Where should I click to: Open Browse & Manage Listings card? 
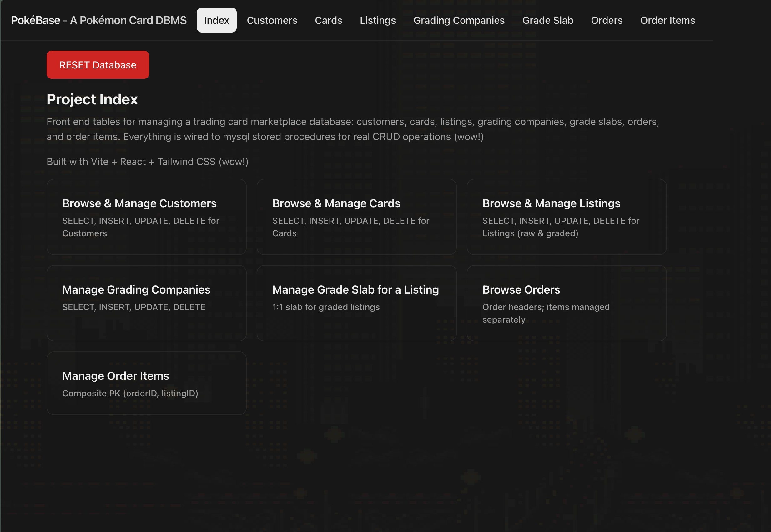pos(566,217)
